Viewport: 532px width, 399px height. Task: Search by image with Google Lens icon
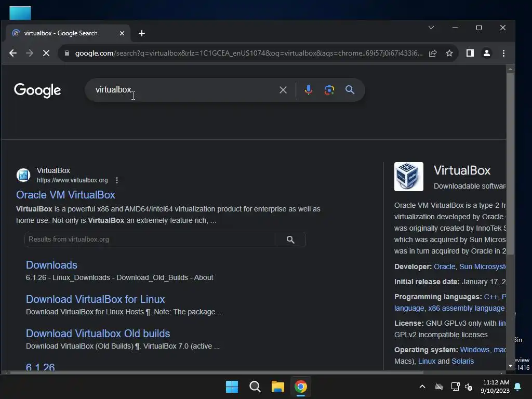pyautogui.click(x=329, y=90)
